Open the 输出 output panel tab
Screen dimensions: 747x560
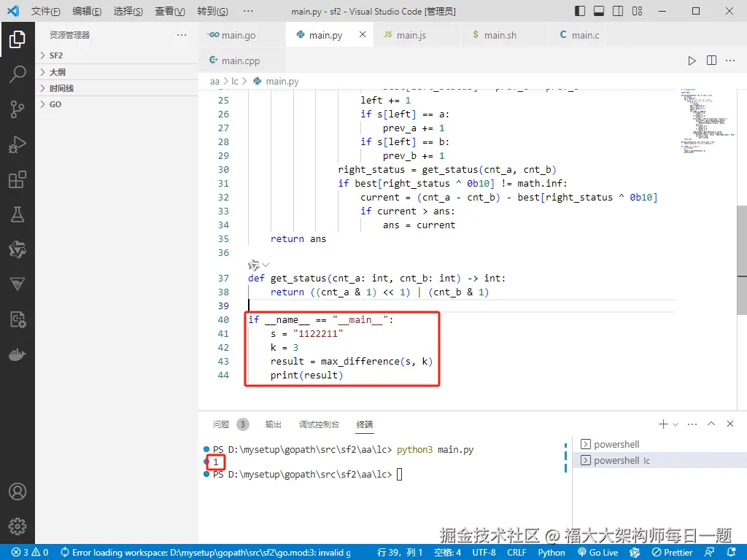pyautogui.click(x=273, y=424)
